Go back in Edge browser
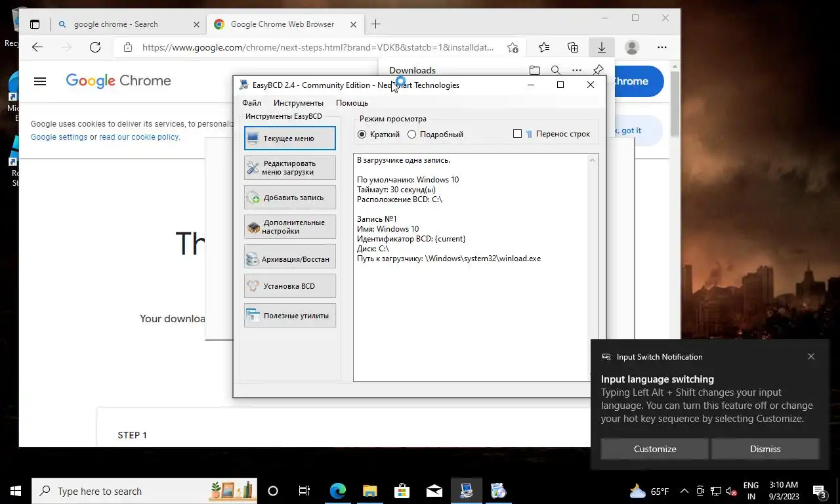The width and height of the screenshot is (840, 504). tap(37, 47)
